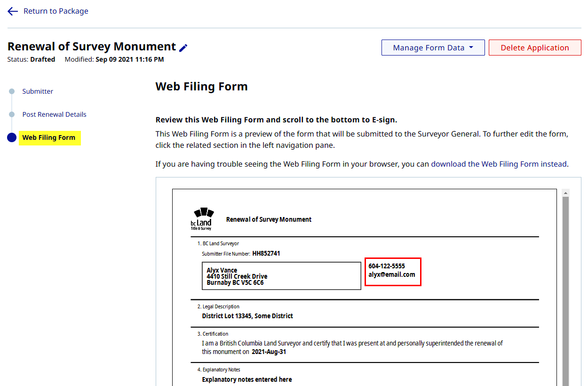Click the Manage Form Data caret arrow
The height and width of the screenshot is (386, 588).
click(471, 48)
